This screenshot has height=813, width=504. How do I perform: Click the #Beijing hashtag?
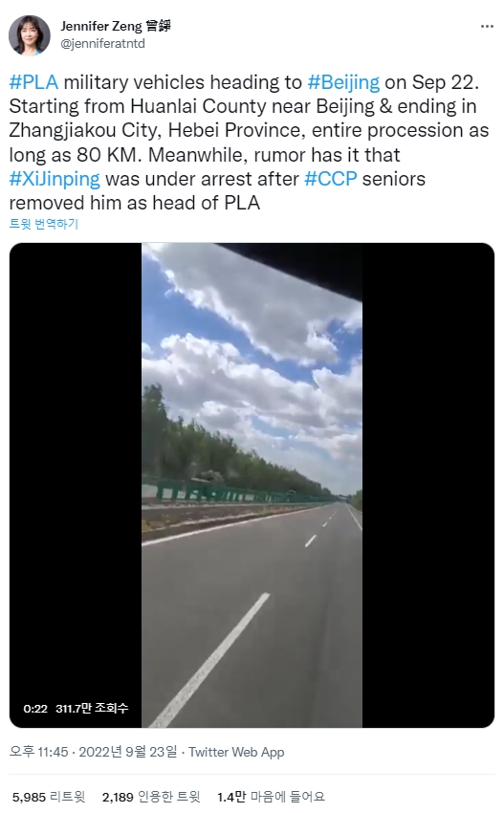[x=343, y=82]
